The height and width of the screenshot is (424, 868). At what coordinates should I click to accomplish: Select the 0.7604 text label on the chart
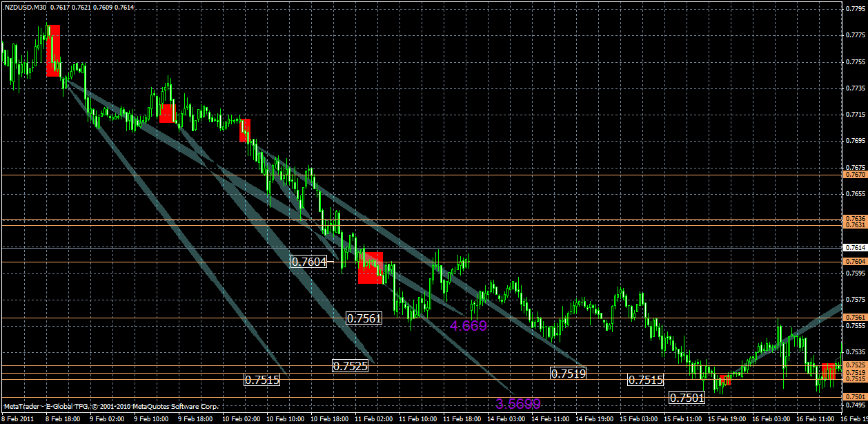[x=308, y=262]
